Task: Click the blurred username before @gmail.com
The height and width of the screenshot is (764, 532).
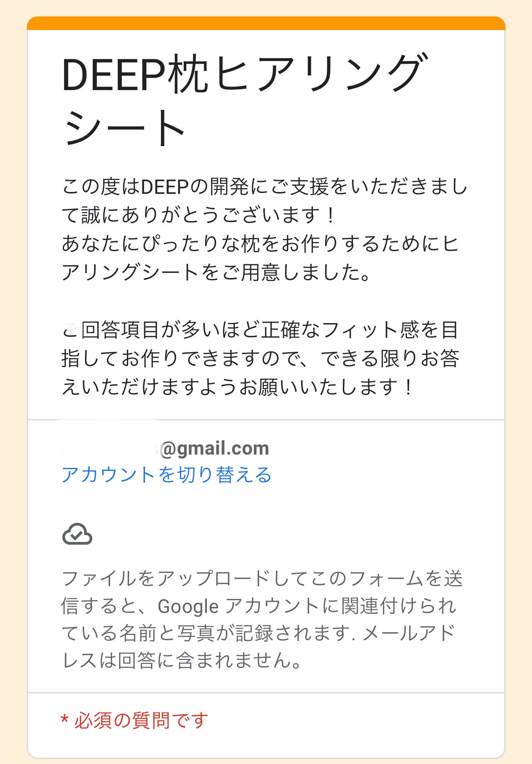Action: pyautogui.click(x=110, y=448)
